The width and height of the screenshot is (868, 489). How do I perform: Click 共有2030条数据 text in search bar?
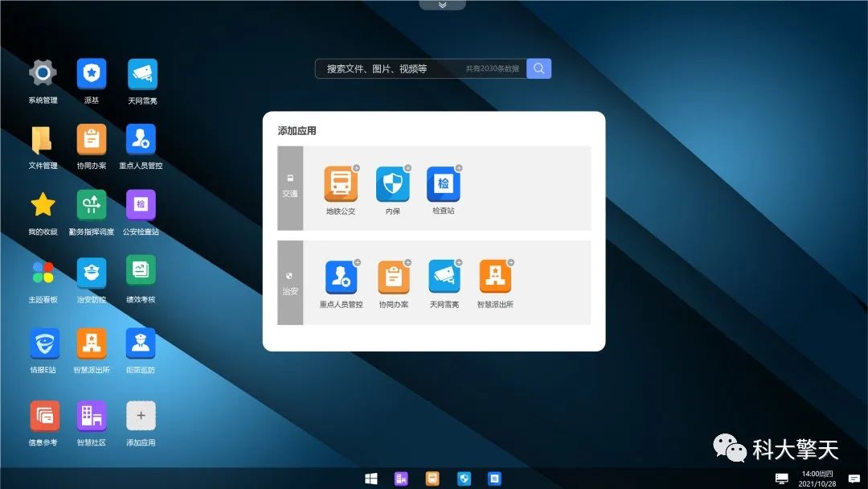pyautogui.click(x=492, y=68)
